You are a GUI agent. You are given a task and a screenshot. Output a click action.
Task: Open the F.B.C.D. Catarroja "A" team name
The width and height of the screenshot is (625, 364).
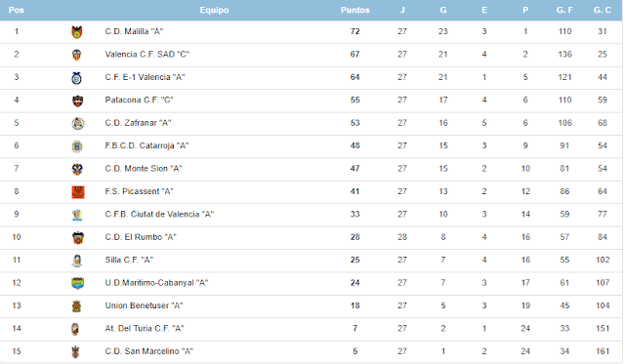click(x=146, y=145)
